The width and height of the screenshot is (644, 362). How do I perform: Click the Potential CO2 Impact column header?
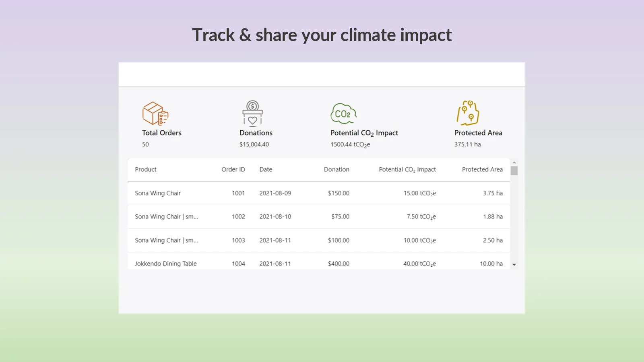pos(407,170)
